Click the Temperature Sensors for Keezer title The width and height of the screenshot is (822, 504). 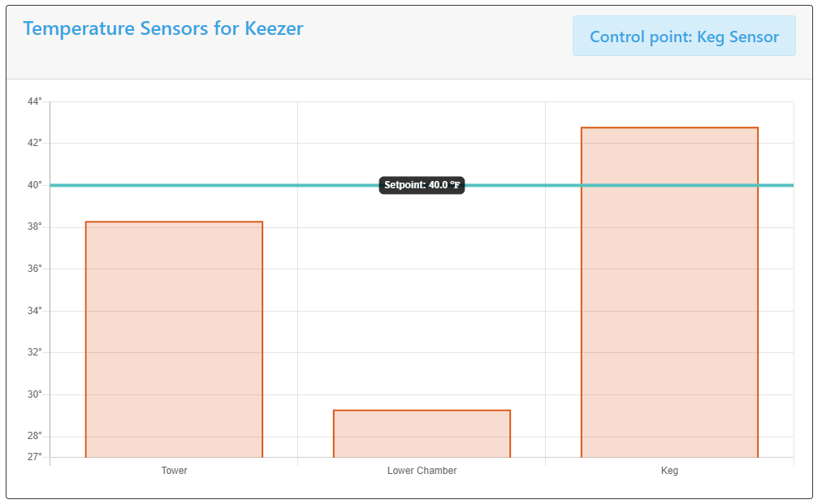163,28
